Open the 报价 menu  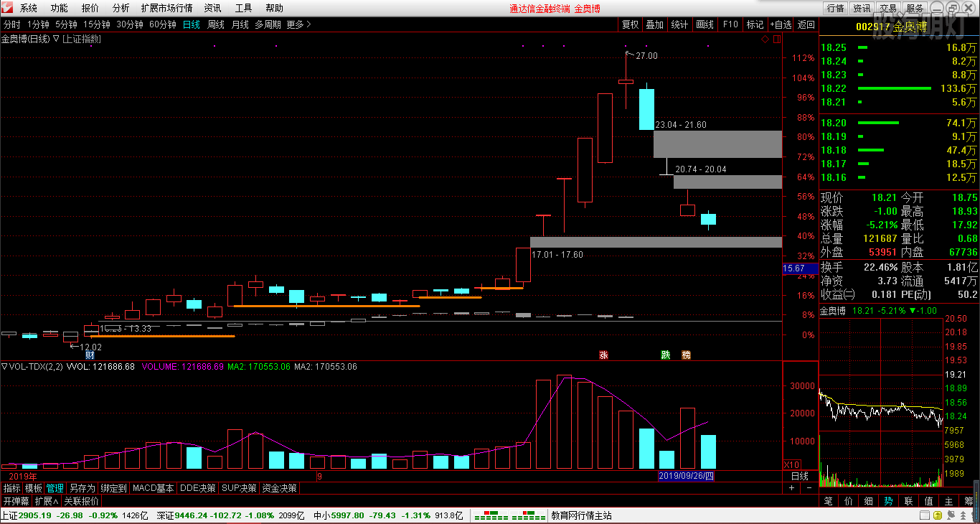(90, 8)
